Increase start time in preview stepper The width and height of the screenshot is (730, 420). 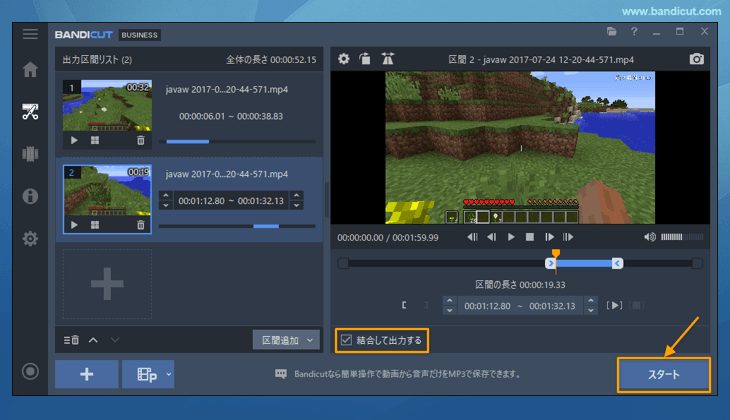(450, 300)
